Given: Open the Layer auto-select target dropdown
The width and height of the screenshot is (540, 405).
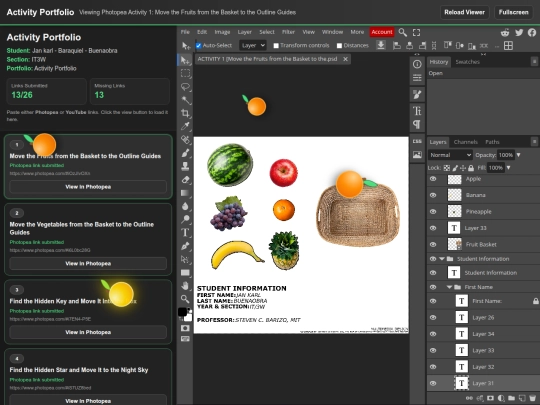Looking at the screenshot, I should coord(253,45).
